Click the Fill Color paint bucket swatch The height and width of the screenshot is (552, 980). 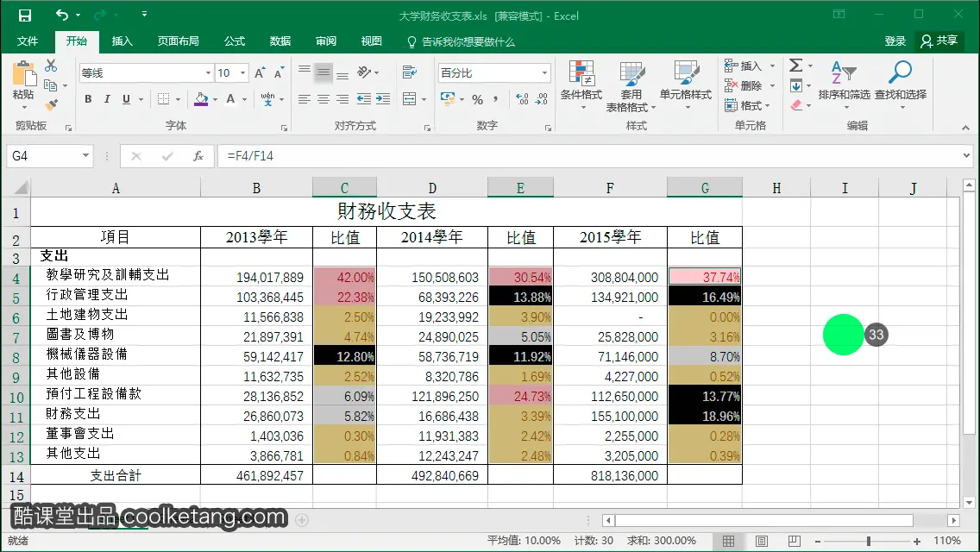tap(201, 99)
